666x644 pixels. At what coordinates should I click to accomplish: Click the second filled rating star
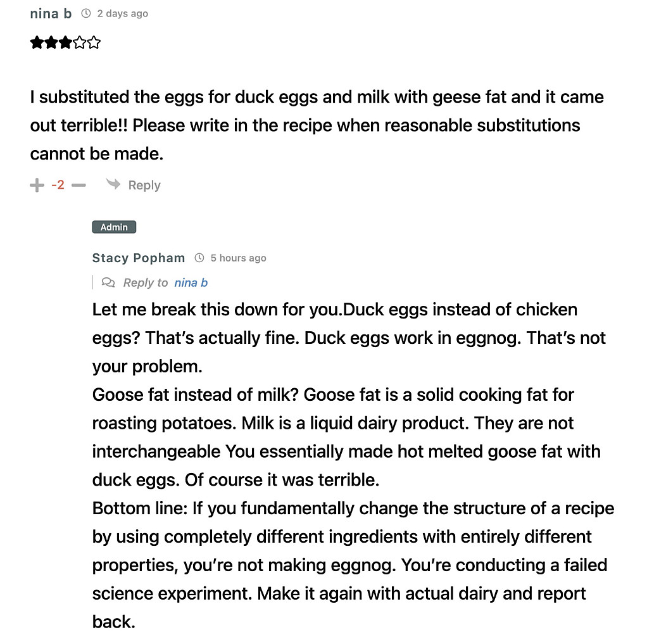(51, 43)
